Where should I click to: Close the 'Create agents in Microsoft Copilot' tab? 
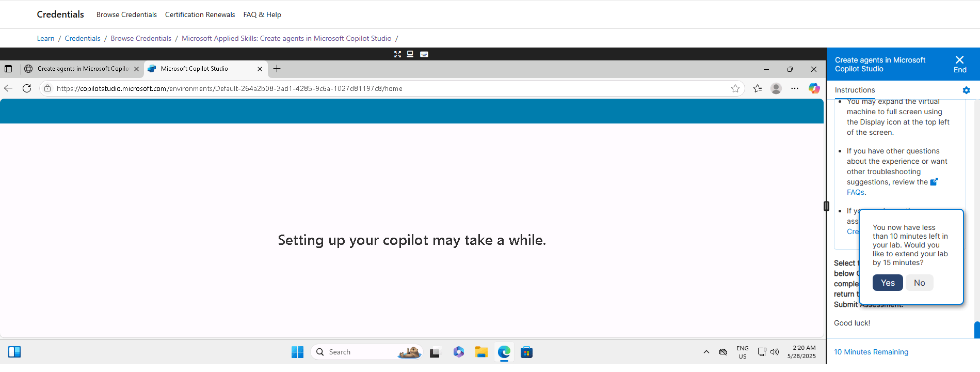coord(136,69)
